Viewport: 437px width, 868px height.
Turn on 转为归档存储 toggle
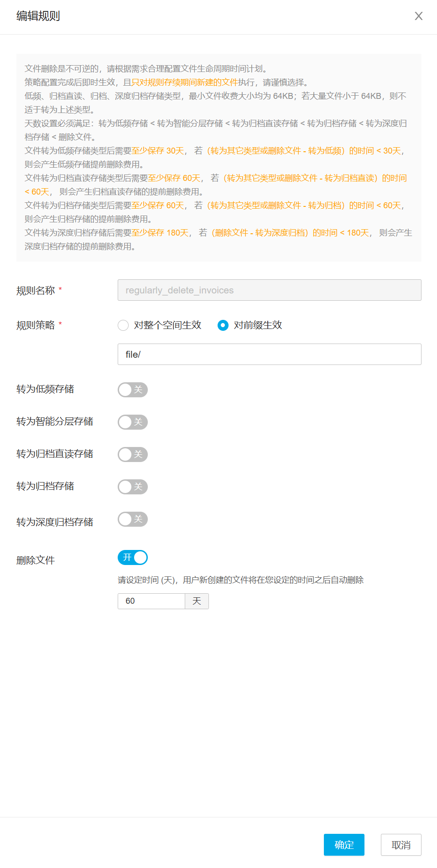pyautogui.click(x=133, y=487)
